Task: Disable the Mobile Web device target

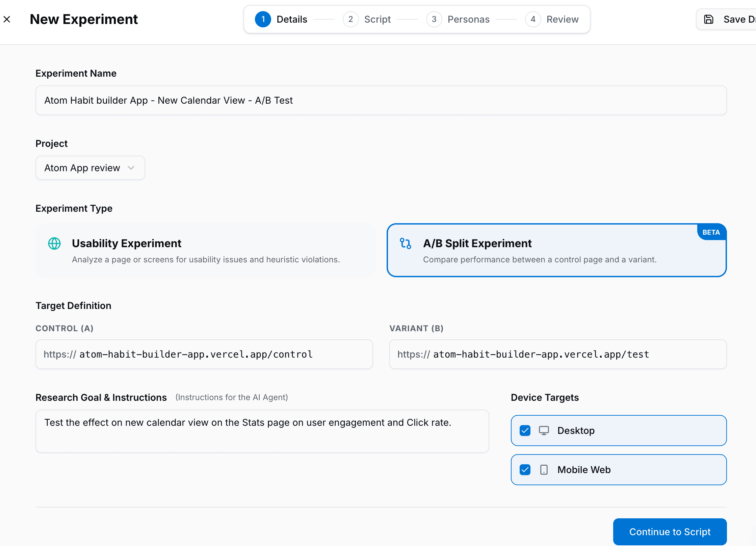Action: (525, 470)
